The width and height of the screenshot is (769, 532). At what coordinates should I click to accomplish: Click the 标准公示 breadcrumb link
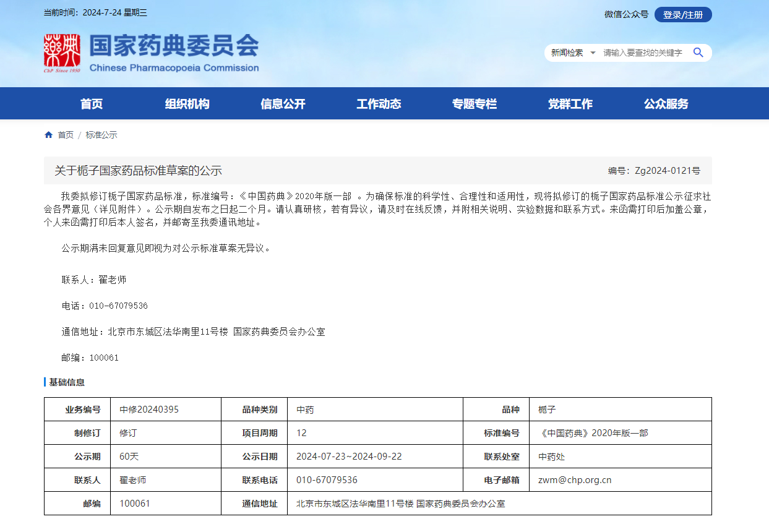101,135
